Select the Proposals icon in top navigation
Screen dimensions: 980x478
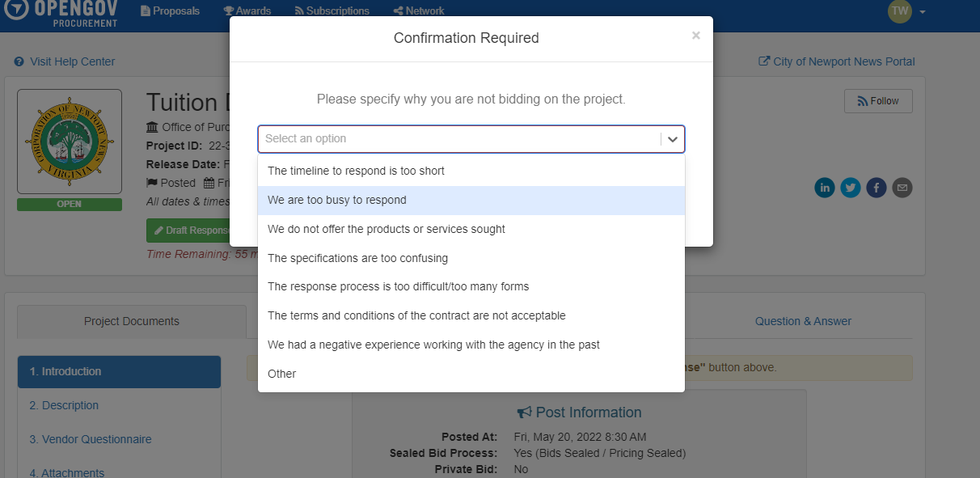[145, 11]
